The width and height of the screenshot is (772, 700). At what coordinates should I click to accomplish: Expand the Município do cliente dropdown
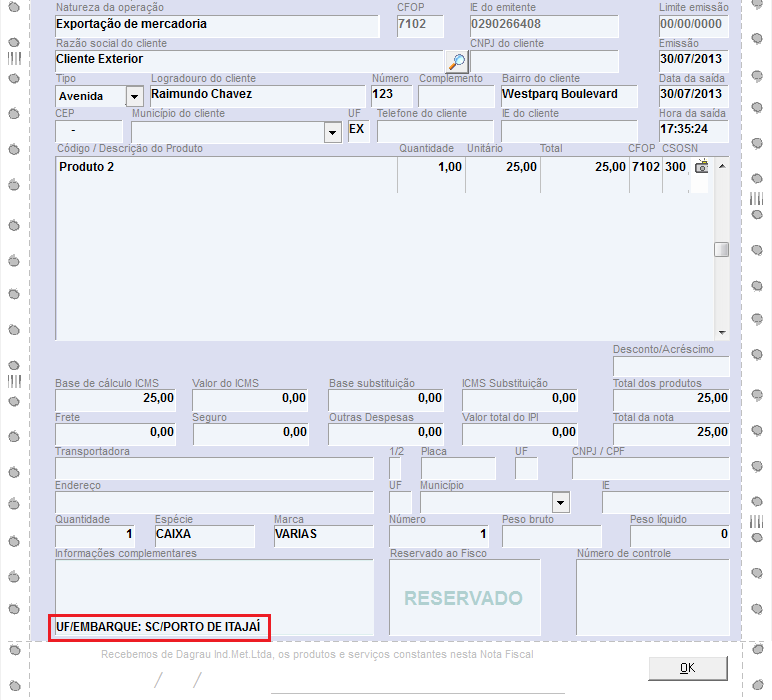click(333, 132)
